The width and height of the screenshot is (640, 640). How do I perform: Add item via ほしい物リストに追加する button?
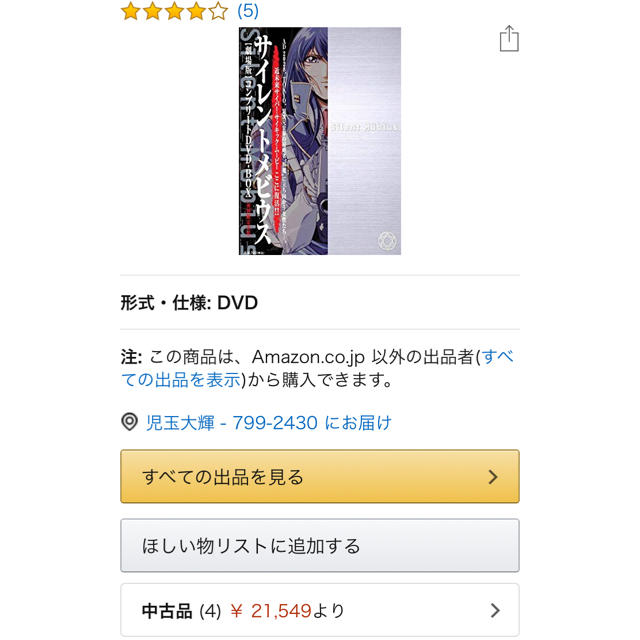pos(320,545)
